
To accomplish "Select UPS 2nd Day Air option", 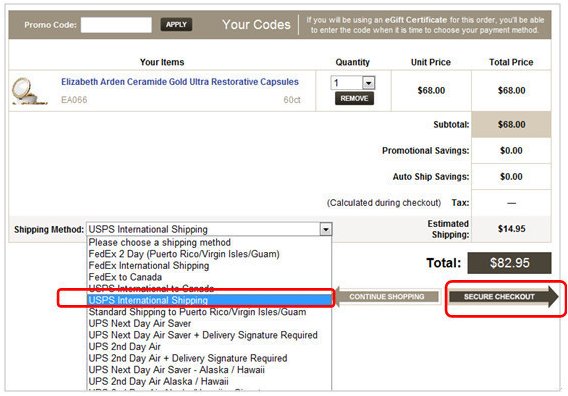I will tap(209, 346).
